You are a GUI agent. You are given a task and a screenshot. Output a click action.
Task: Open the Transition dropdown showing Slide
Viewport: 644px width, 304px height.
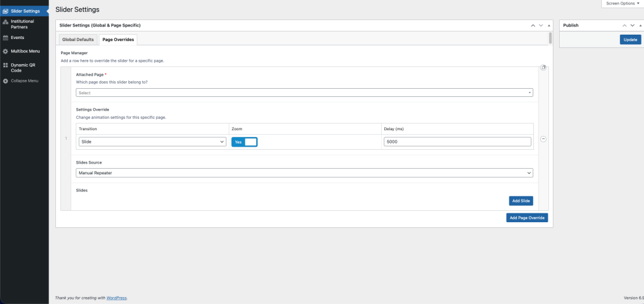(x=152, y=142)
